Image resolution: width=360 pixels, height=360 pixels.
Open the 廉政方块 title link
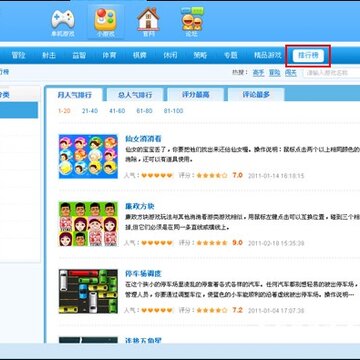[x=140, y=206]
